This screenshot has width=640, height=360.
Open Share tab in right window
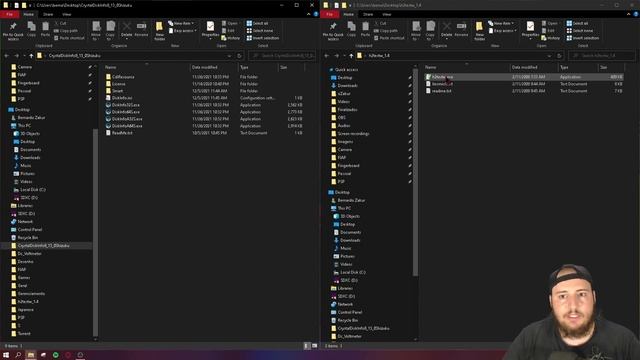(x=368, y=14)
